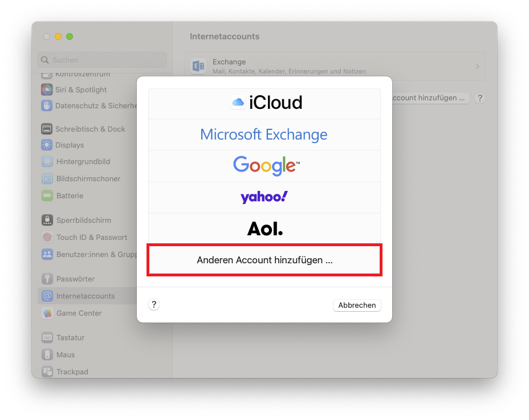Select Anderen Account hinzufügen

point(264,260)
